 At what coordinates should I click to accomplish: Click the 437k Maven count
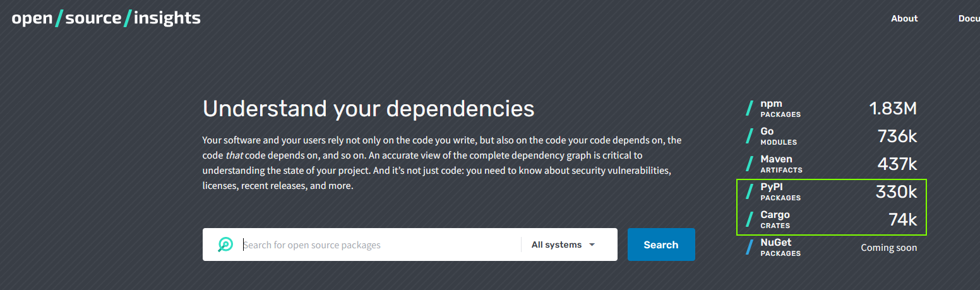897,164
